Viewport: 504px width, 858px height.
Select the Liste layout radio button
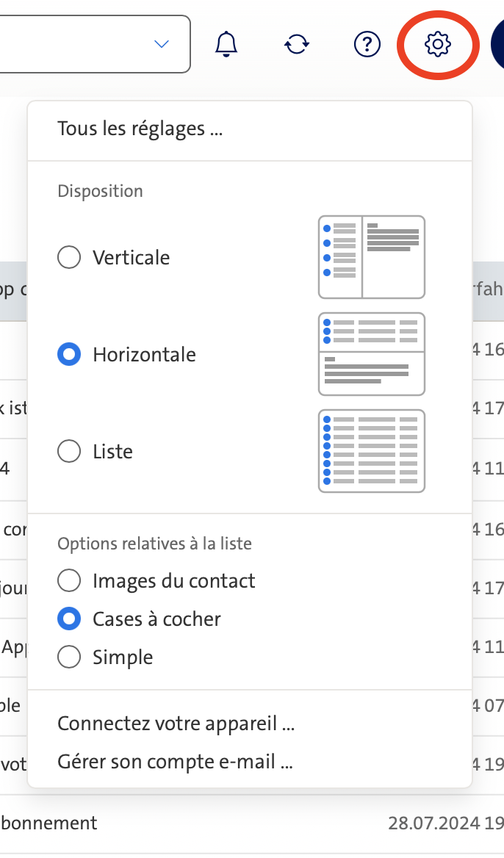pyautogui.click(x=68, y=451)
